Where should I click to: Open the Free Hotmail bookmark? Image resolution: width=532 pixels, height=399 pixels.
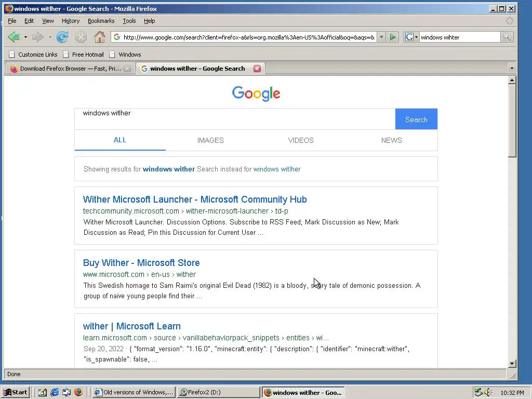(84, 54)
